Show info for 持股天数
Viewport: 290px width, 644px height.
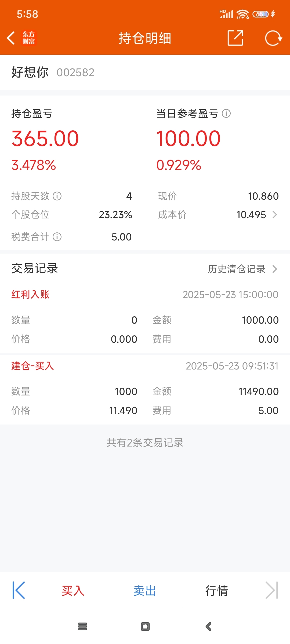click(x=57, y=196)
